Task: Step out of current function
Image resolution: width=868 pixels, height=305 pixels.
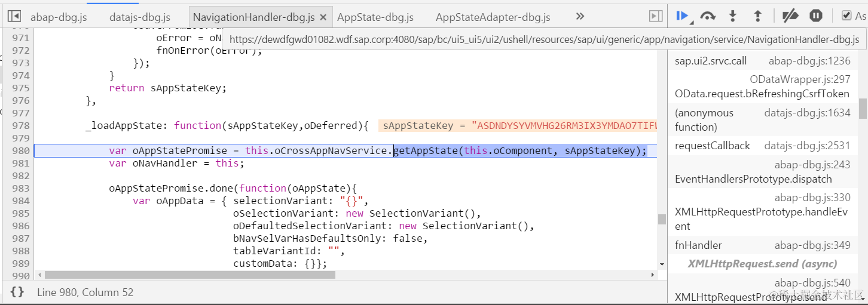Action: pyautogui.click(x=758, y=16)
